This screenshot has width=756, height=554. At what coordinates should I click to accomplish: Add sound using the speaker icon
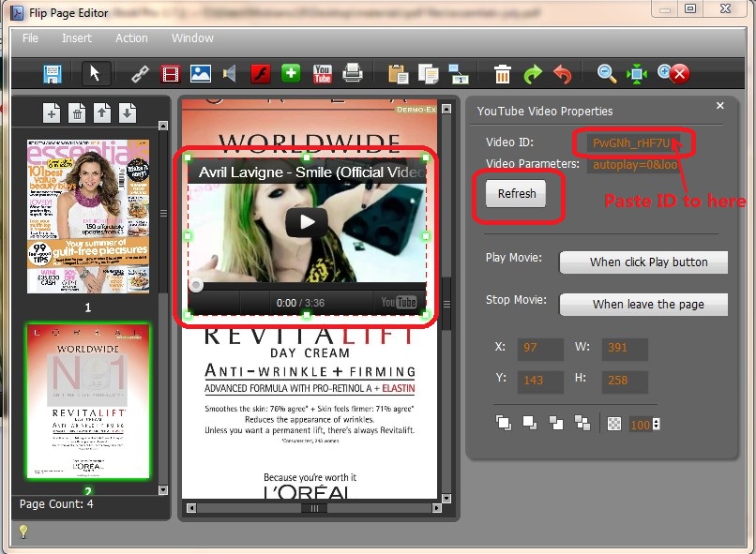click(230, 74)
